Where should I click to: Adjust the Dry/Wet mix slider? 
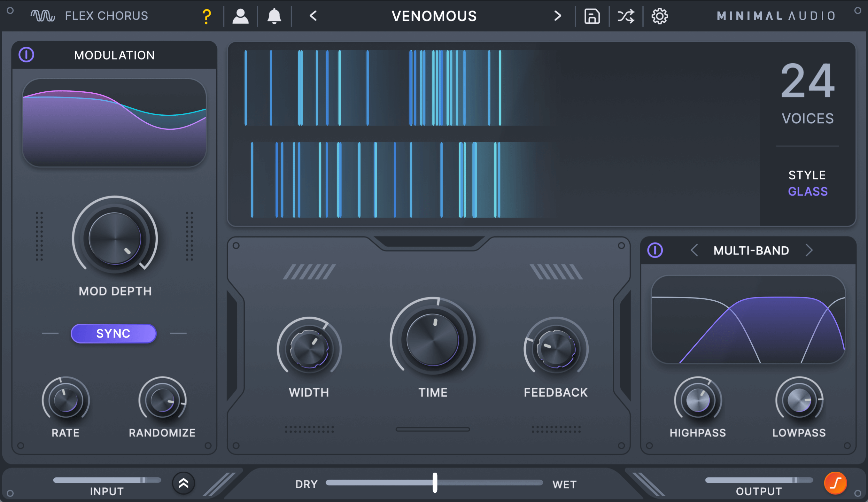435,483
